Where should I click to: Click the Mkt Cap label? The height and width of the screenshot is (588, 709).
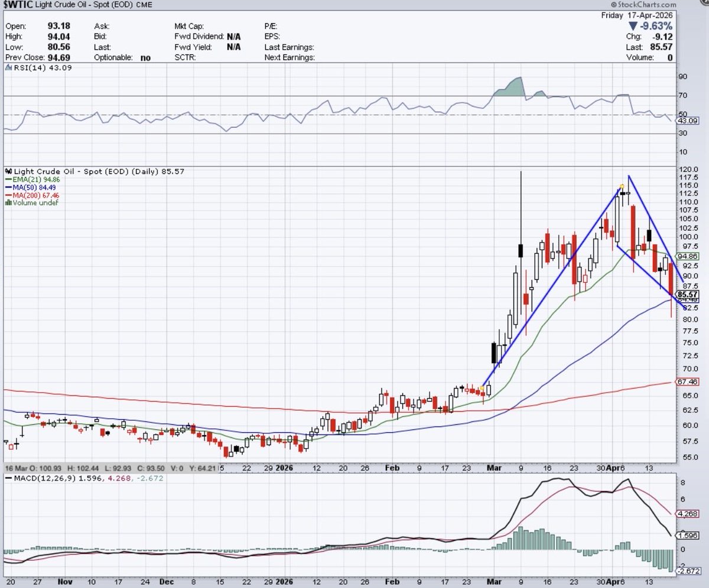(x=188, y=27)
